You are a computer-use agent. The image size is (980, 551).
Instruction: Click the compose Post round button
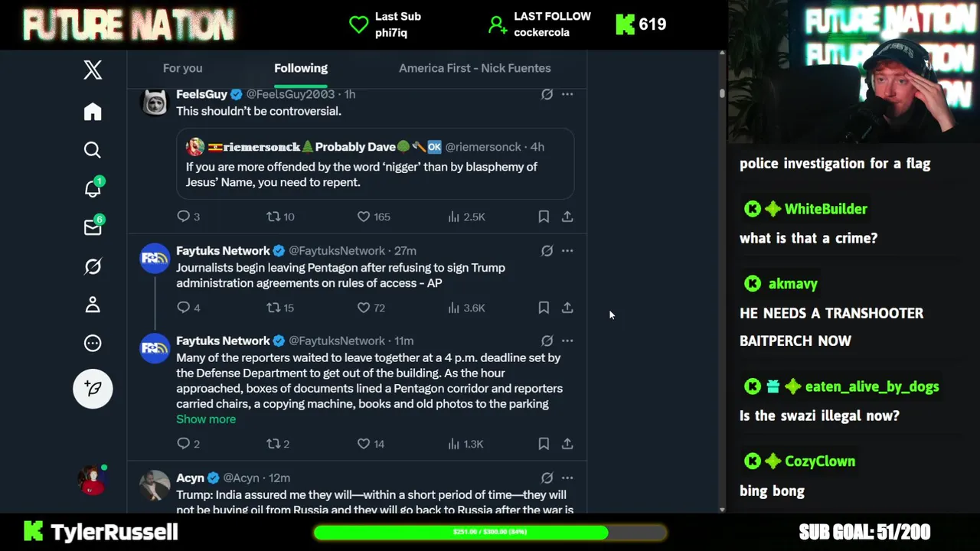pos(93,389)
